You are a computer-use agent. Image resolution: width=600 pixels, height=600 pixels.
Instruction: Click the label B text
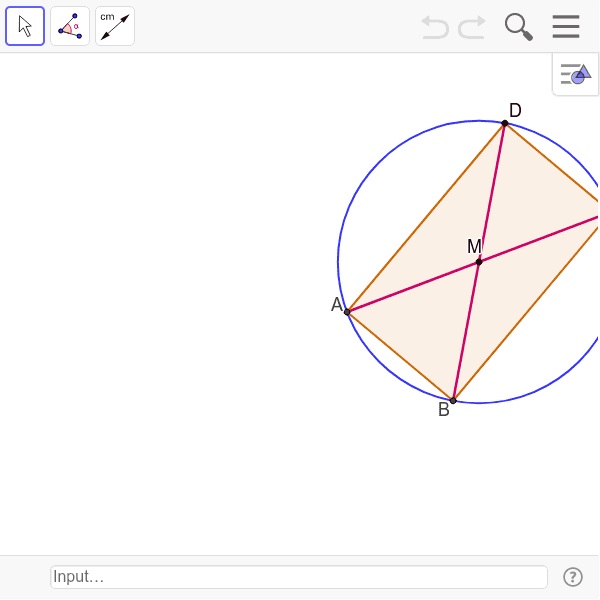click(443, 409)
